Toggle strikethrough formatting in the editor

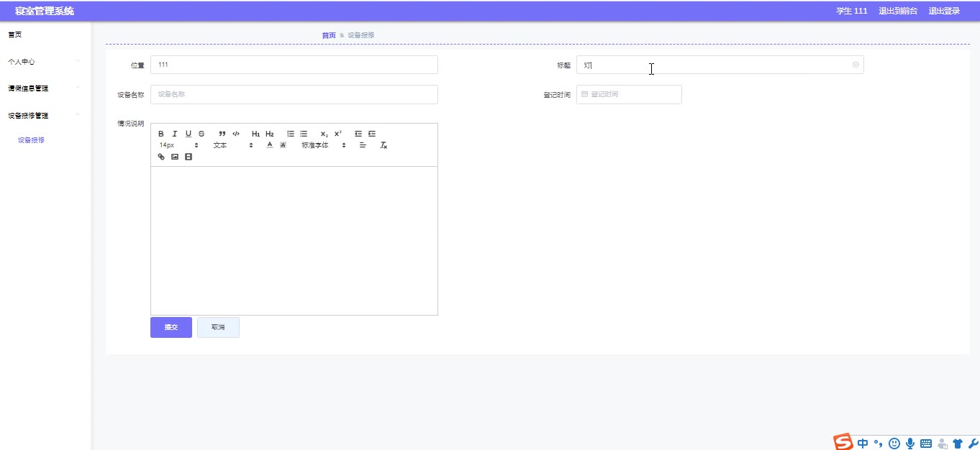201,134
